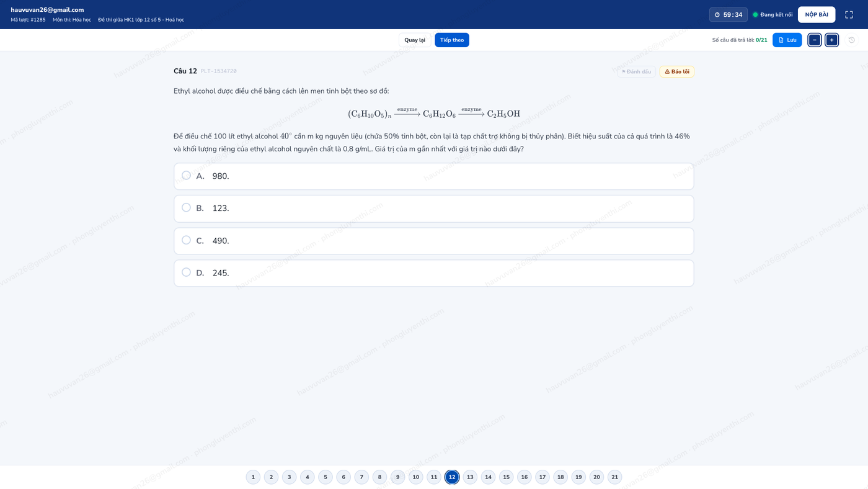Jump to question 18
This screenshot has height=489, width=868.
click(560, 477)
